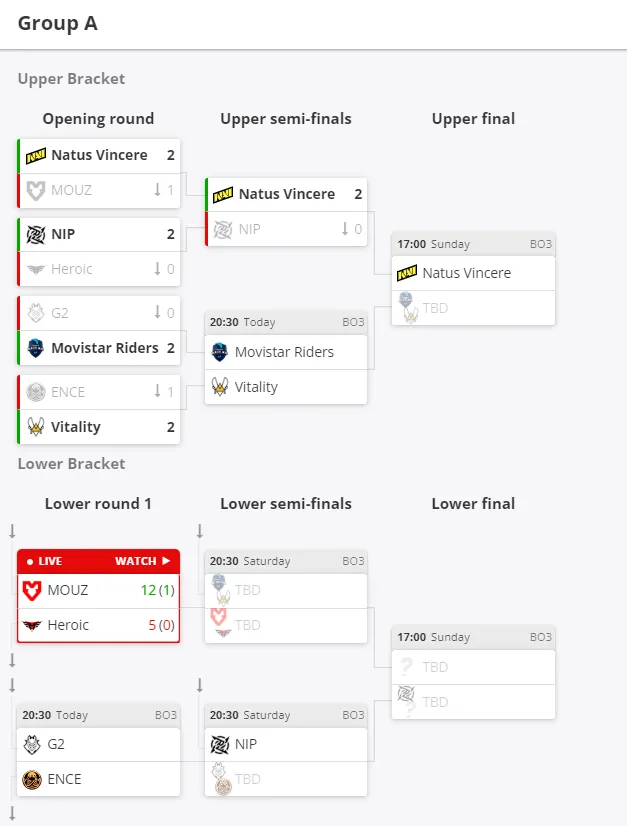
Task: Open the 17:00 Sunday Lower final match header
Action: point(473,637)
